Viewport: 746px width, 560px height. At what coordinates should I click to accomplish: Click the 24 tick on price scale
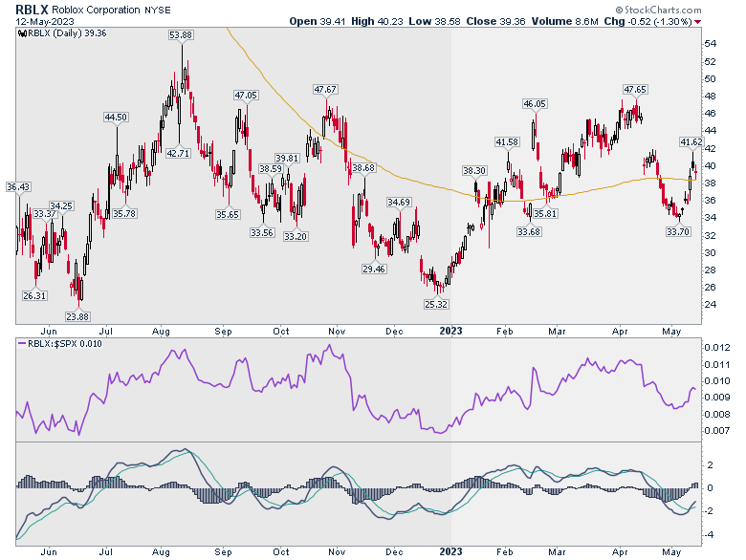click(x=711, y=304)
